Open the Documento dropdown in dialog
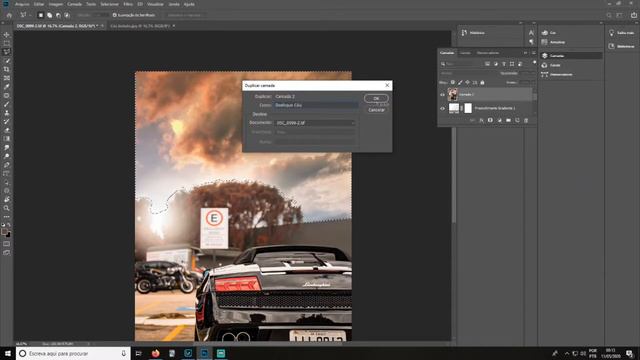 315,123
